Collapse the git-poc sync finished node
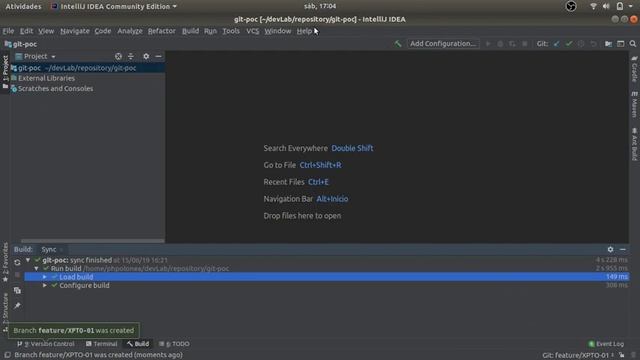The image size is (640, 360). pos(28,260)
